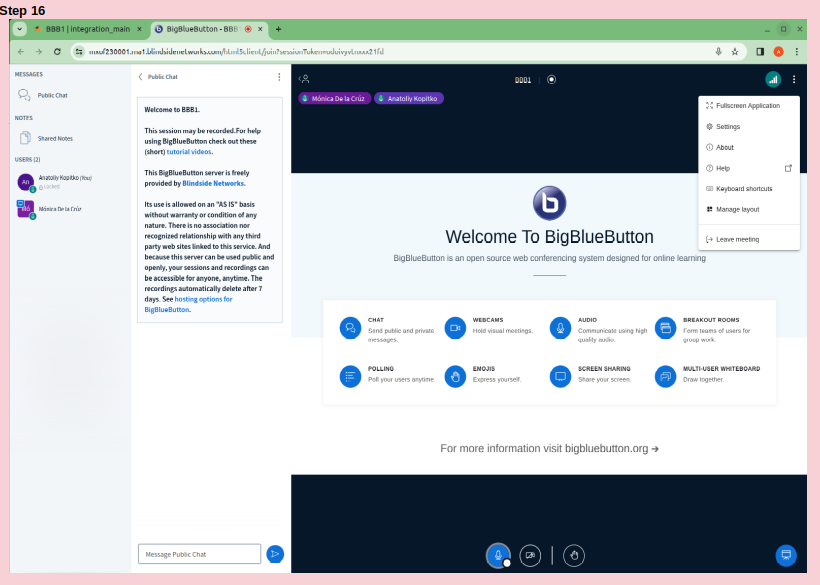The image size is (820, 585).
Task: Send the public chat message
Action: click(x=275, y=554)
